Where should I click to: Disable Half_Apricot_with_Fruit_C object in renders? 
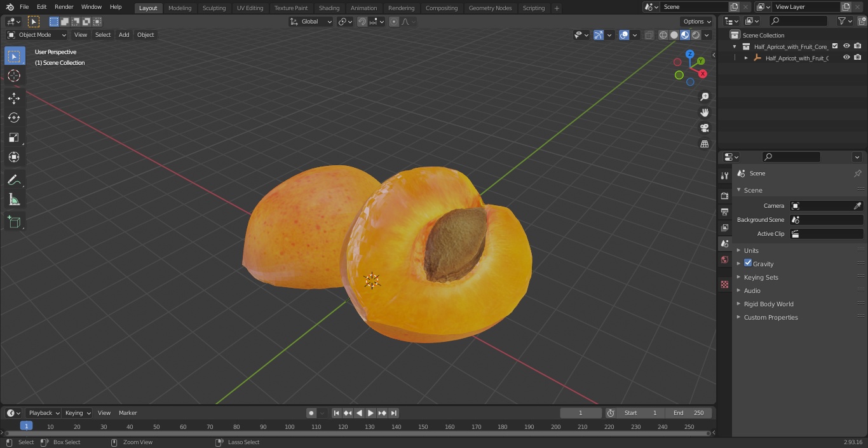[x=858, y=58]
